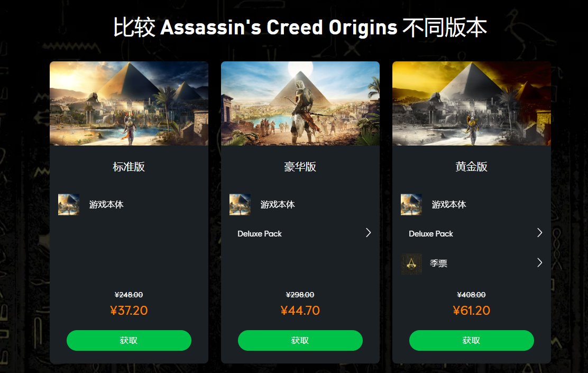The image size is (588, 373).
Task: Click the Gold Edition 游戏本体 small icon
Action: [411, 205]
